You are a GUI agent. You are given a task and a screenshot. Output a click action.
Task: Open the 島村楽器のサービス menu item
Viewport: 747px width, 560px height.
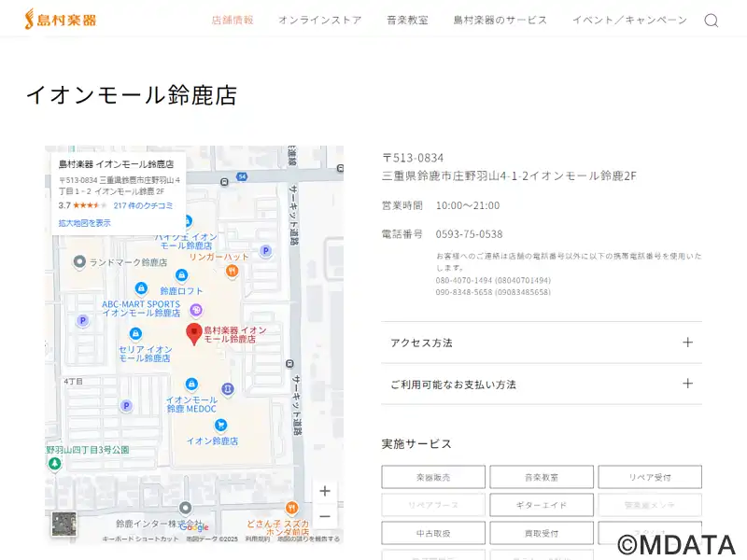pyautogui.click(x=500, y=20)
